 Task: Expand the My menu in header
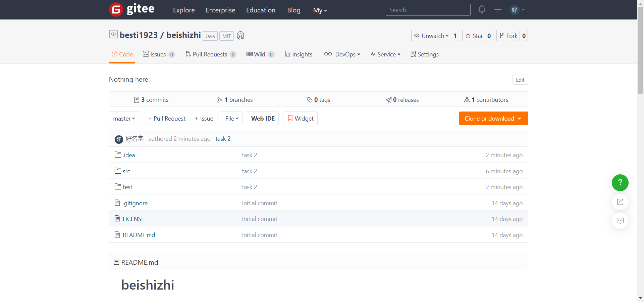pyautogui.click(x=320, y=10)
